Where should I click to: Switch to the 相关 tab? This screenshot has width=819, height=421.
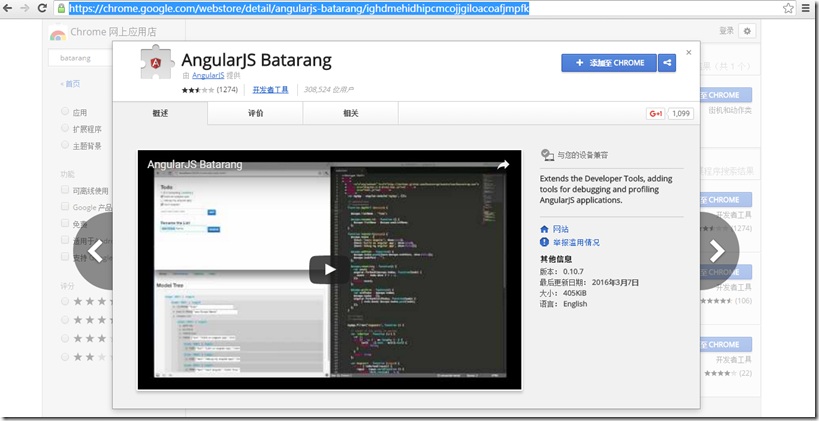point(350,113)
